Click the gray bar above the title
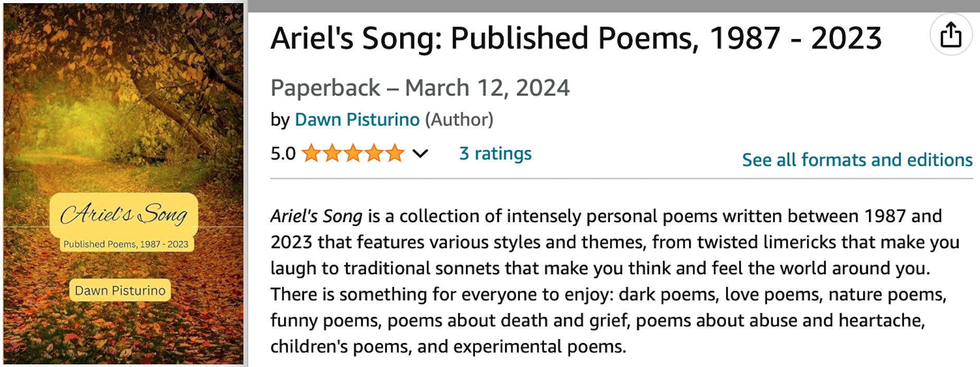Viewport: 980px width, 367px height. (x=613, y=6)
